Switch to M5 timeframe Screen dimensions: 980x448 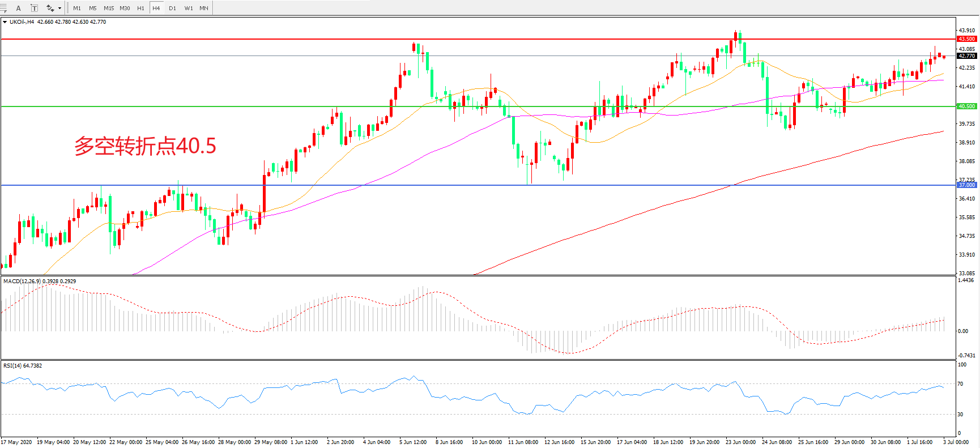(x=93, y=8)
